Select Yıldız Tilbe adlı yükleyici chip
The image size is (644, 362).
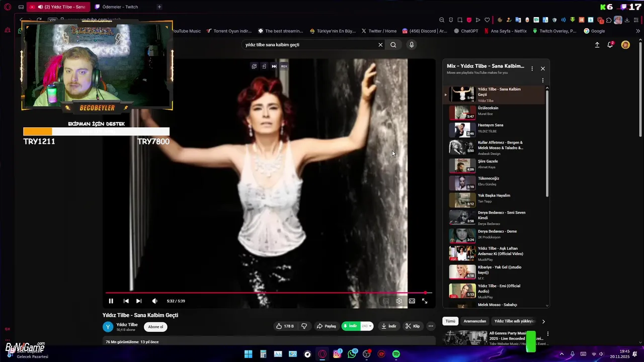pos(515,321)
